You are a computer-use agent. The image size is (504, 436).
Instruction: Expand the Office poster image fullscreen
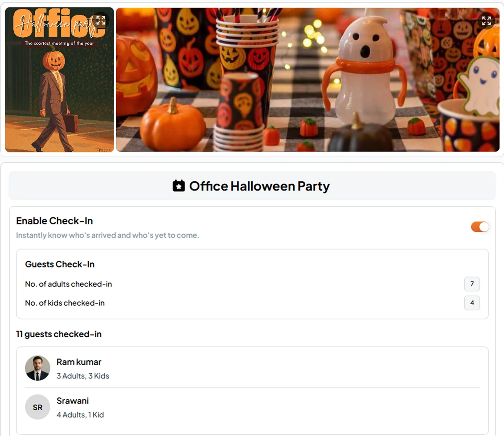[x=101, y=21]
